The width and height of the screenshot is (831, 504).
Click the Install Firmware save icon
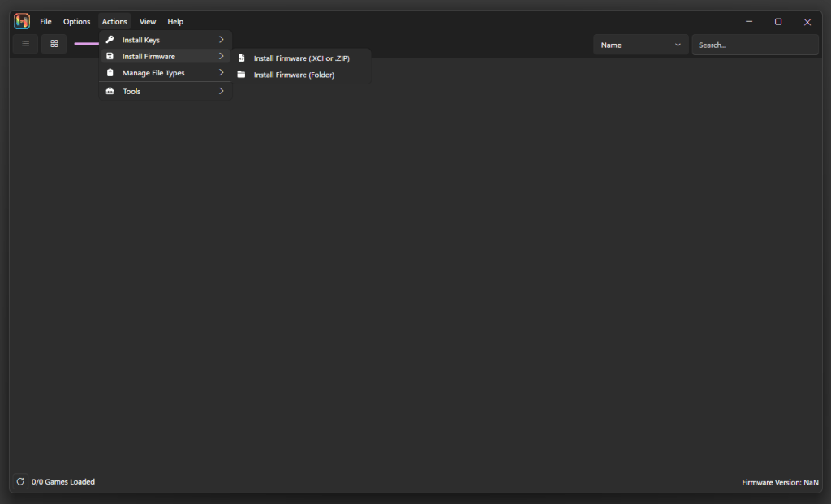tap(110, 56)
